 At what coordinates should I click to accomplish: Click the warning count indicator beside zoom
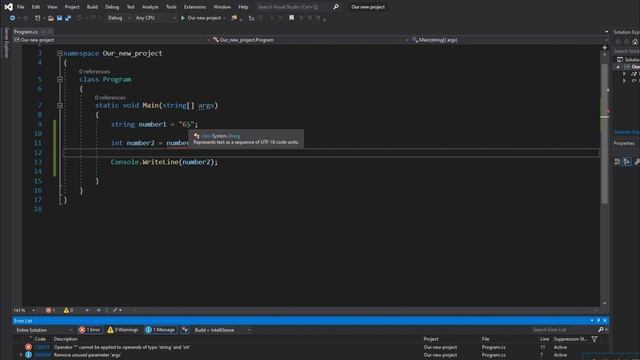(x=68, y=310)
